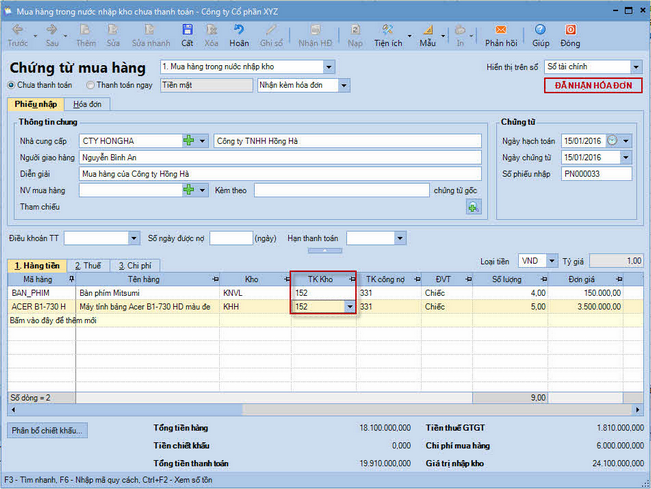
Task: Open the Nhận kèm hóa đơn dropdown
Action: pyautogui.click(x=344, y=86)
